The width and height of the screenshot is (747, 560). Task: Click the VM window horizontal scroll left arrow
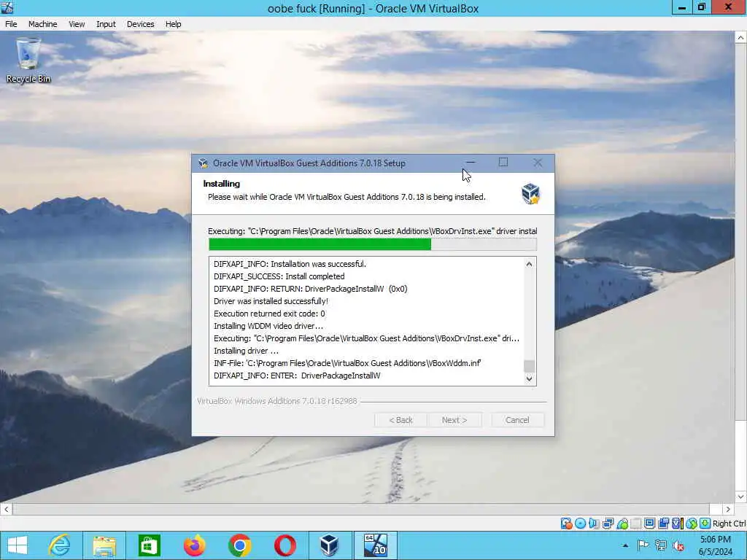[x=6, y=509]
